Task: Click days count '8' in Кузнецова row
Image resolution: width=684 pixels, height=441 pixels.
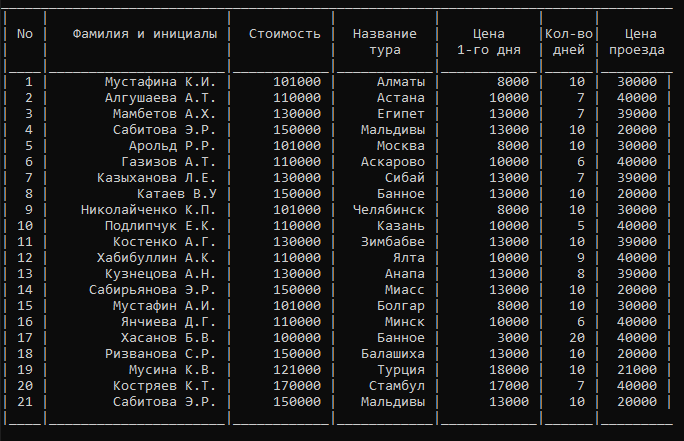Action: pyautogui.click(x=581, y=274)
